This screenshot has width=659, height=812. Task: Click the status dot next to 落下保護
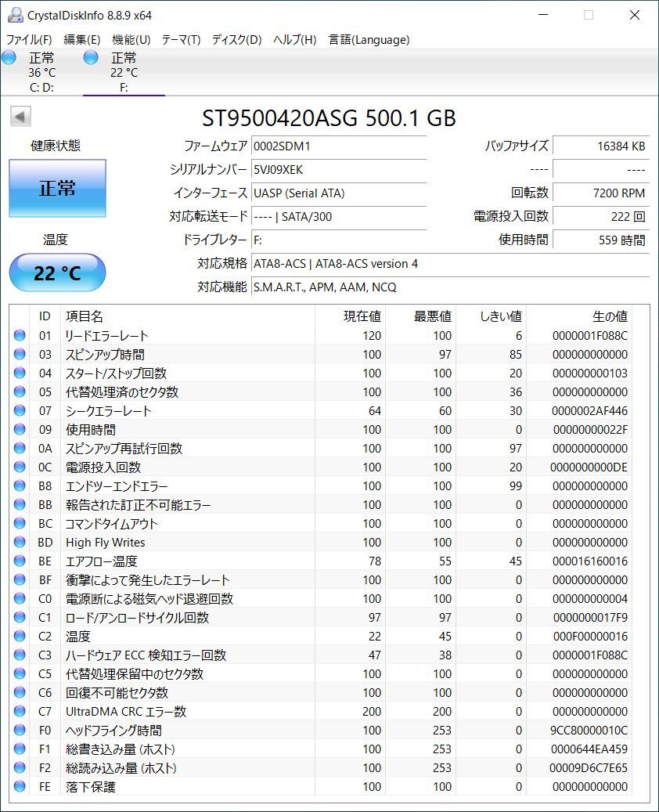[x=19, y=786]
